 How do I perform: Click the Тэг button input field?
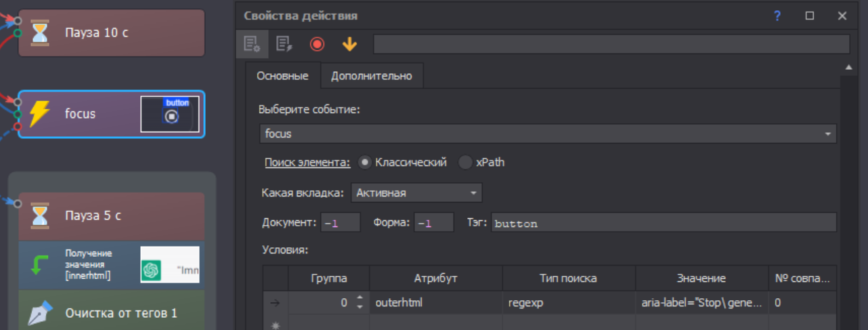click(x=664, y=223)
